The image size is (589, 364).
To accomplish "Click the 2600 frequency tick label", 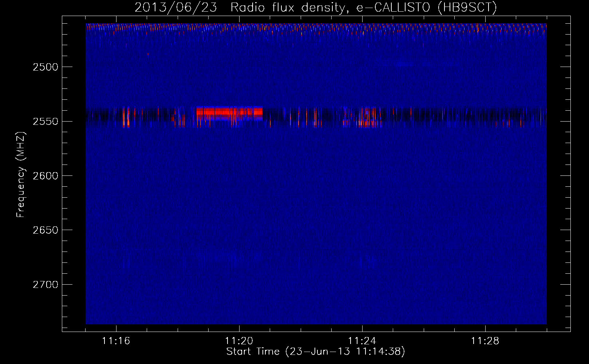I will [x=46, y=176].
